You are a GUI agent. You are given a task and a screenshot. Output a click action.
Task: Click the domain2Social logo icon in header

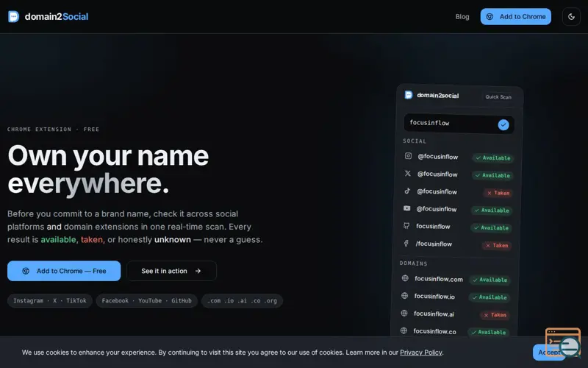13,16
